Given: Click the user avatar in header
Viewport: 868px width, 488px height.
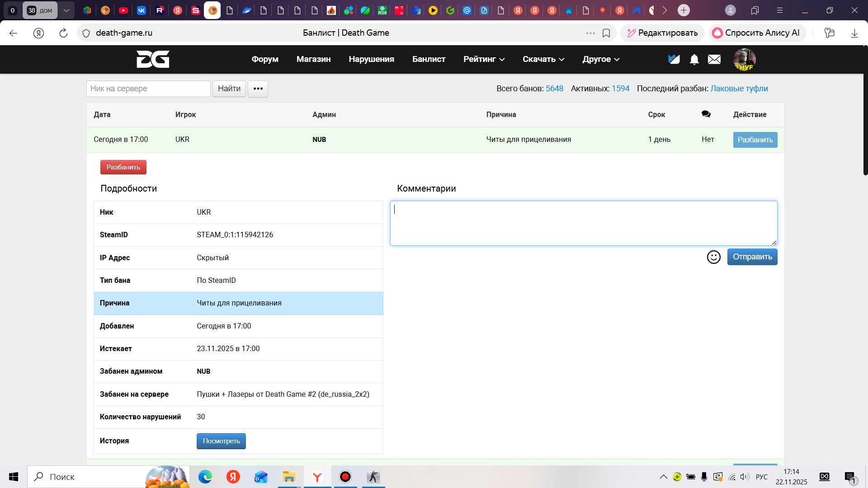Looking at the screenshot, I should (744, 60).
